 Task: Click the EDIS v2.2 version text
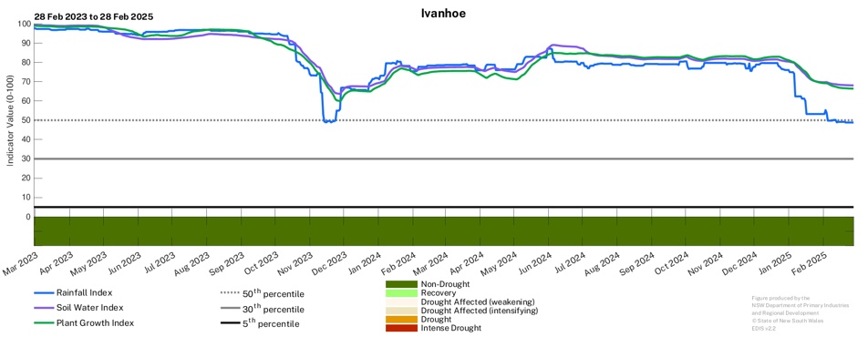[763, 328]
